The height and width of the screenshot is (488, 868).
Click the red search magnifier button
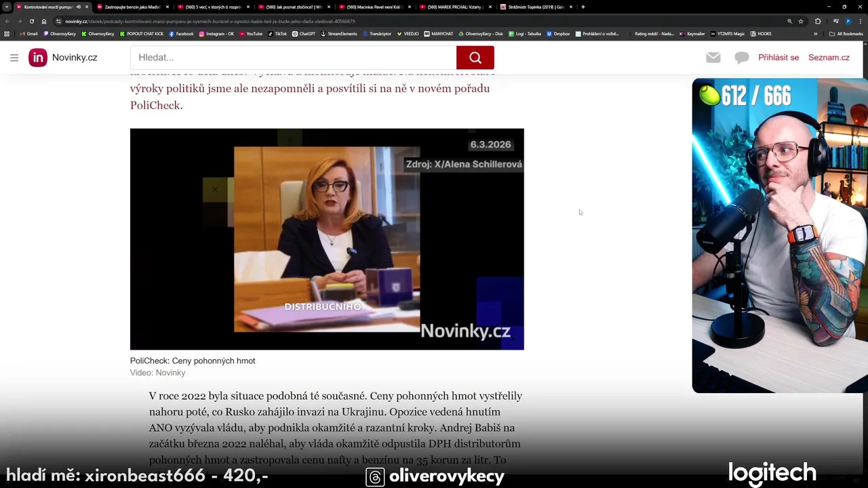475,58
